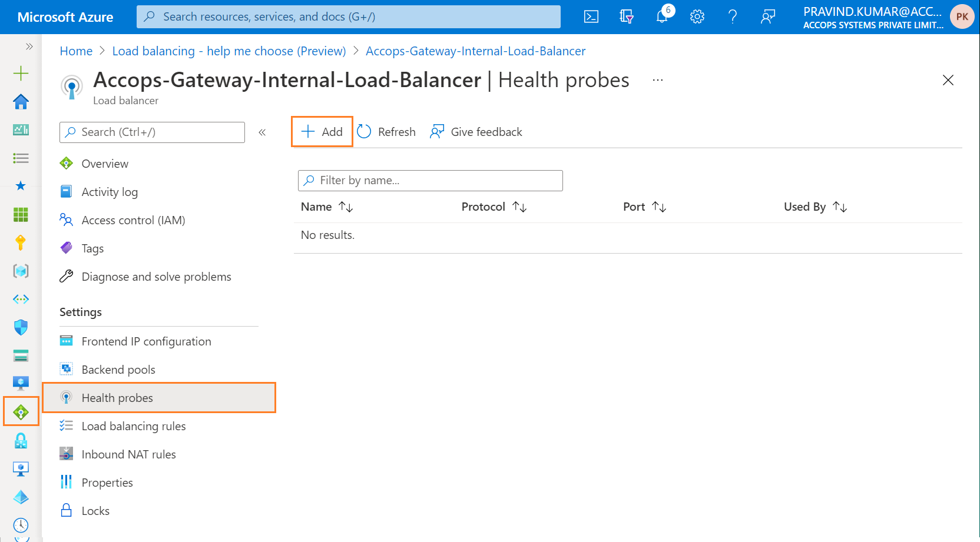
Task: Add a new health probe
Action: click(x=322, y=132)
